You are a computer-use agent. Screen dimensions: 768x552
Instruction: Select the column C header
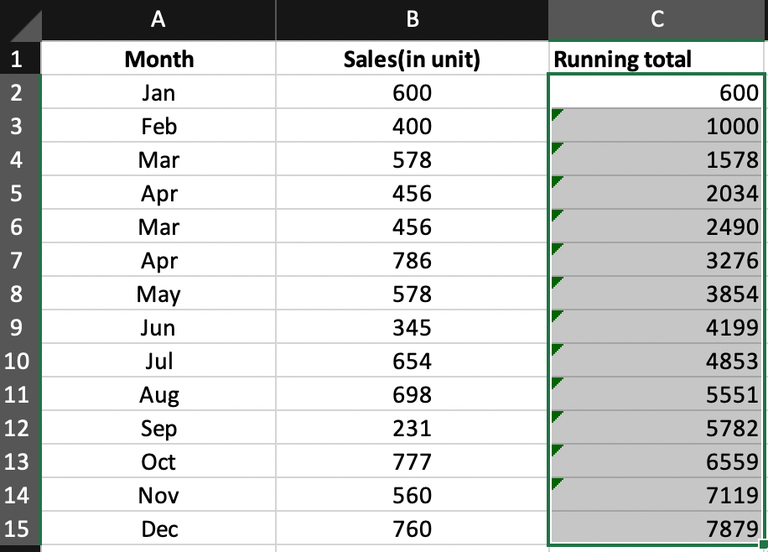click(x=657, y=20)
